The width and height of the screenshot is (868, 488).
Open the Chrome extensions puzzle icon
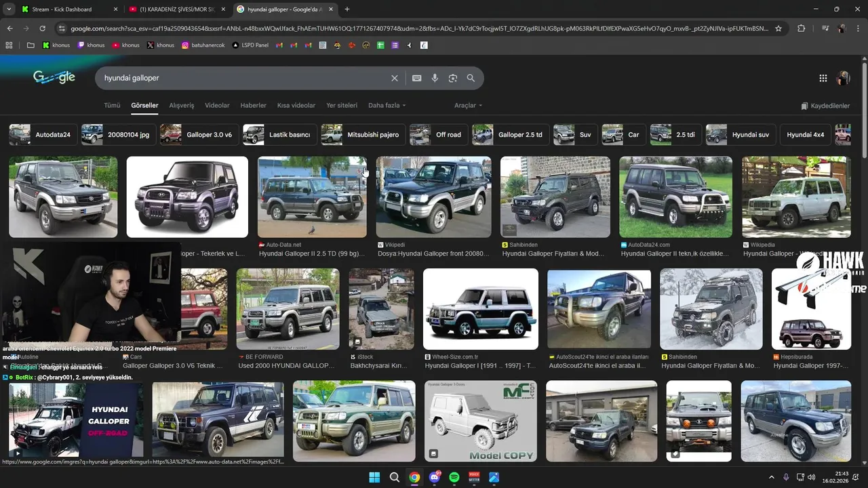(802, 28)
